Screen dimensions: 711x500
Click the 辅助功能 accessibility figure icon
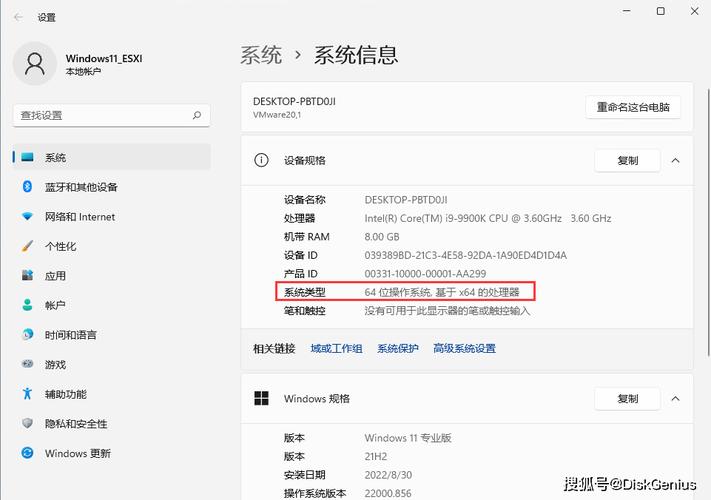click(27, 393)
